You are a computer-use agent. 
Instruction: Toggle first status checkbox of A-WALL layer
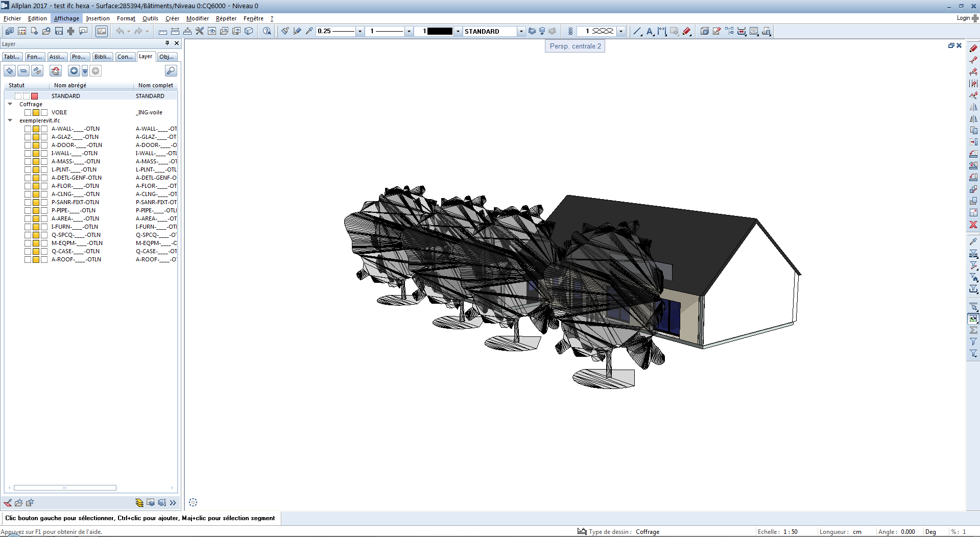(x=28, y=129)
